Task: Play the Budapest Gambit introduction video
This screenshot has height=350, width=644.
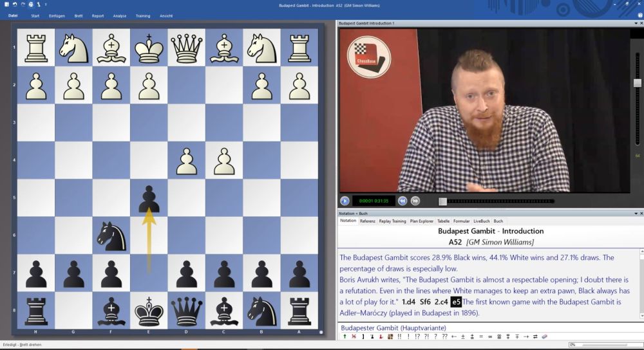Action: click(x=345, y=201)
